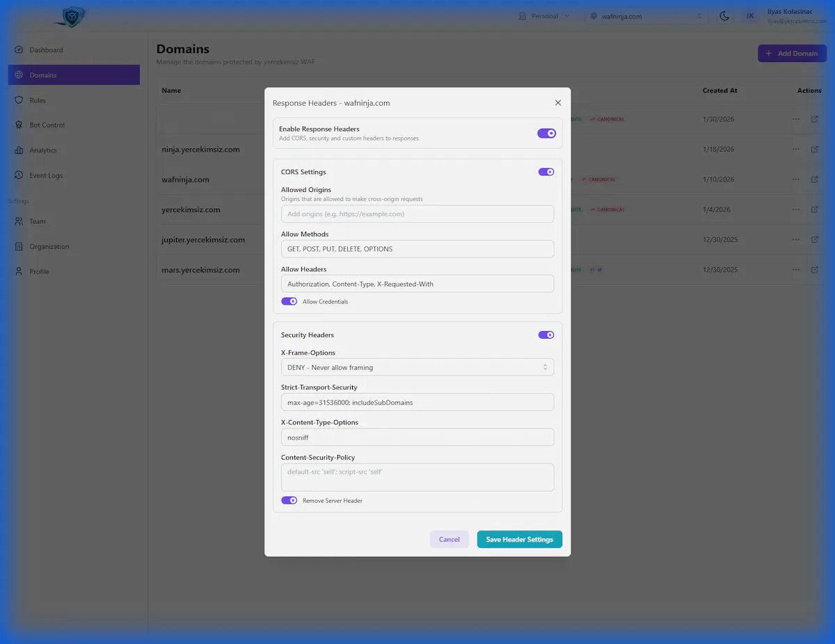
Task: Click the Allow Methods field
Action: tap(417, 249)
